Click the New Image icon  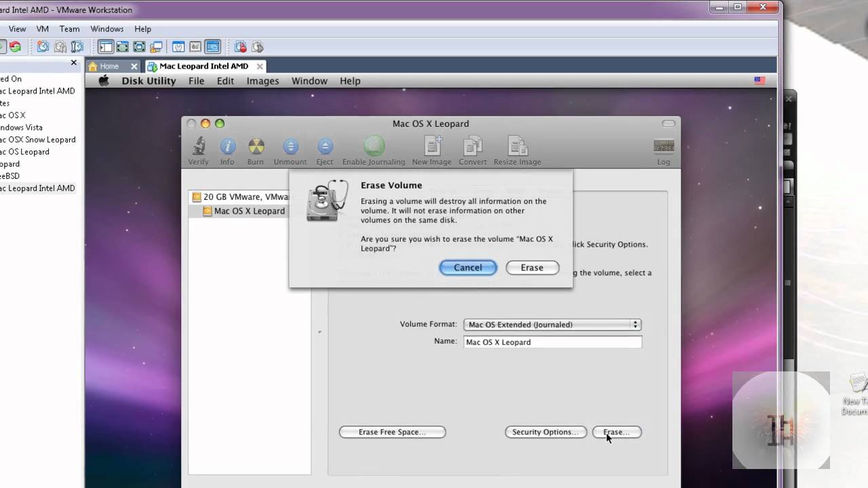click(x=432, y=146)
